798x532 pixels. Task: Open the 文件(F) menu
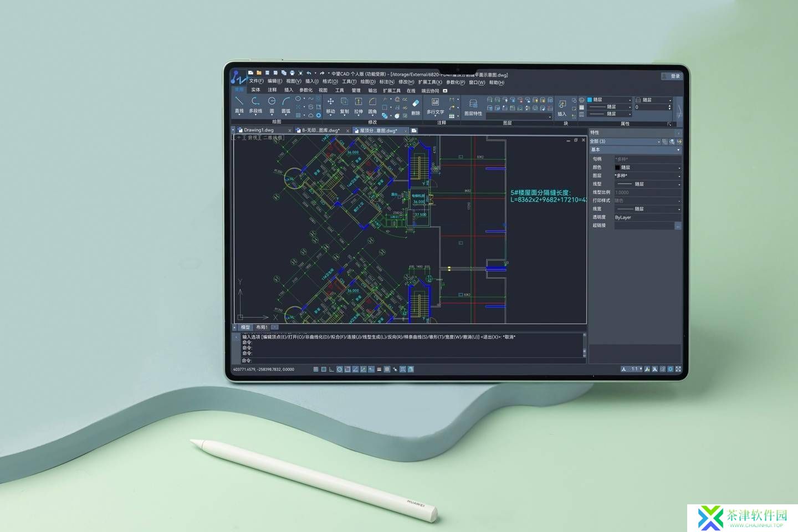coord(257,82)
